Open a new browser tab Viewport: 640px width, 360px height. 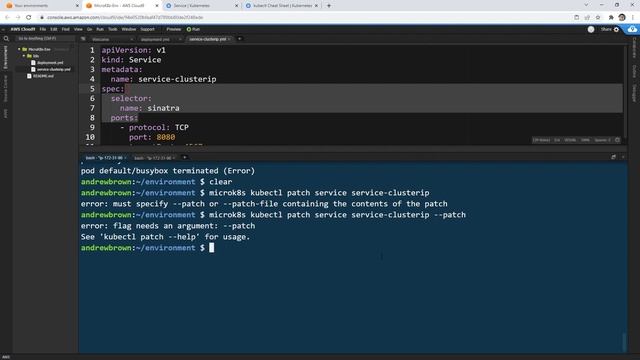click(x=329, y=6)
